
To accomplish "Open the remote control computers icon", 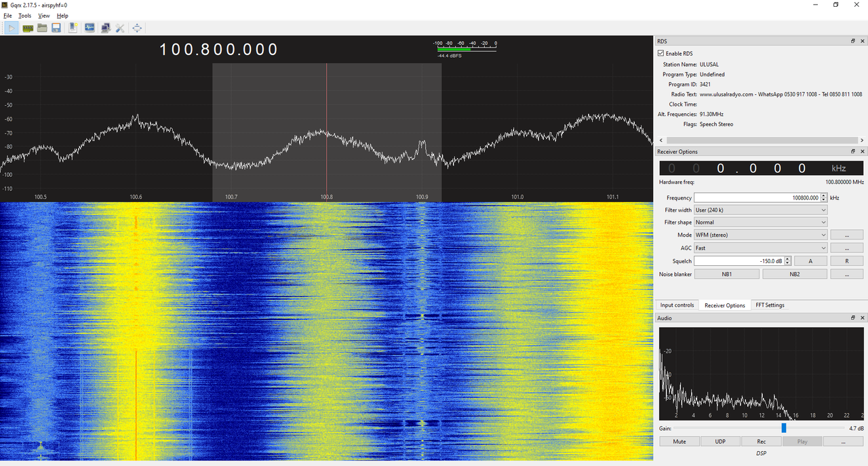I will pos(106,28).
